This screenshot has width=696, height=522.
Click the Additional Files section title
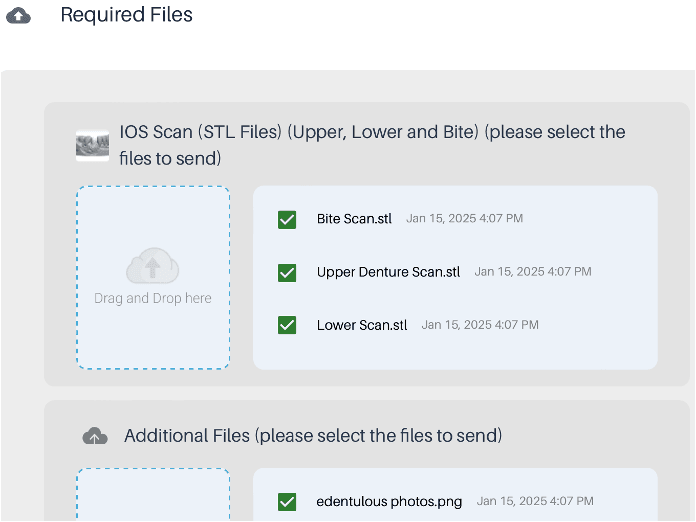313,436
